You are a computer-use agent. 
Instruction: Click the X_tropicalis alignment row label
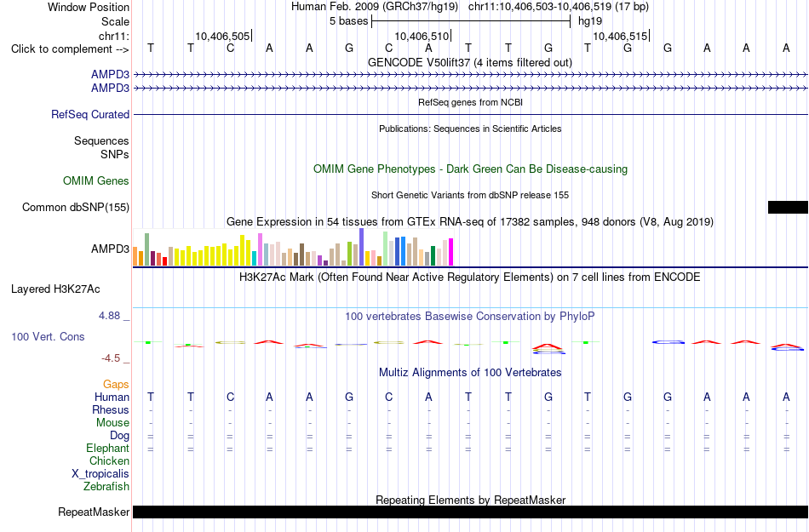100,474
